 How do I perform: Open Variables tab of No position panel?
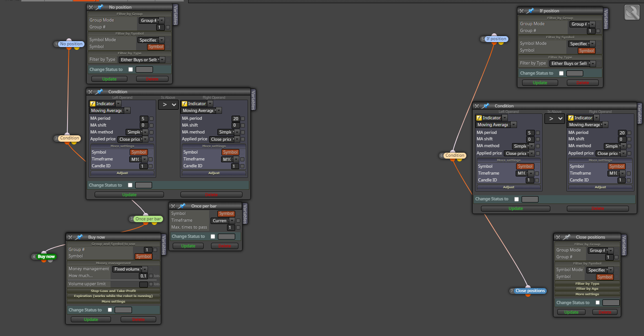pos(175,14)
